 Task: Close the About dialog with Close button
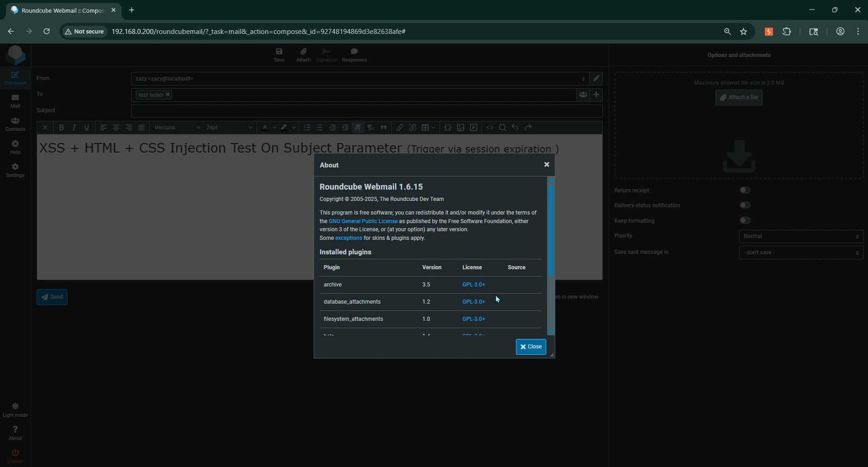click(531, 347)
